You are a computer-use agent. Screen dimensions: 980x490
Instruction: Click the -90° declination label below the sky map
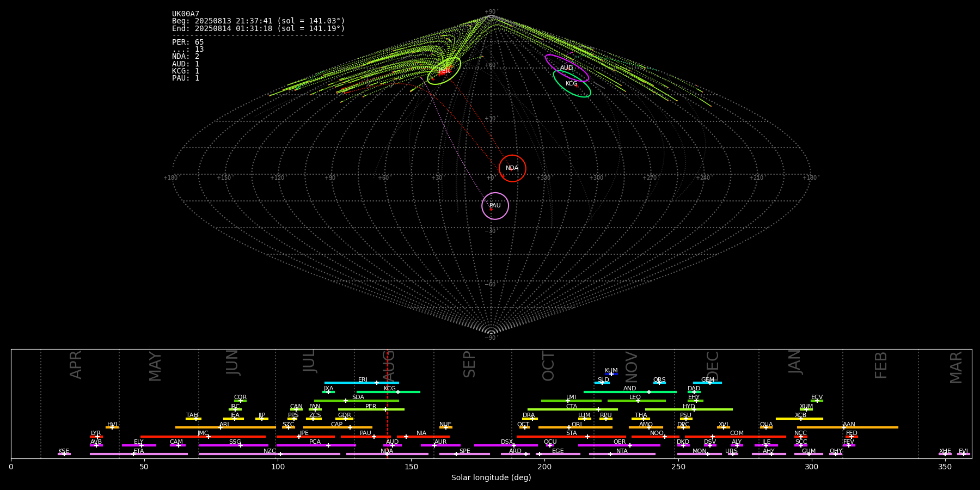[491, 338]
